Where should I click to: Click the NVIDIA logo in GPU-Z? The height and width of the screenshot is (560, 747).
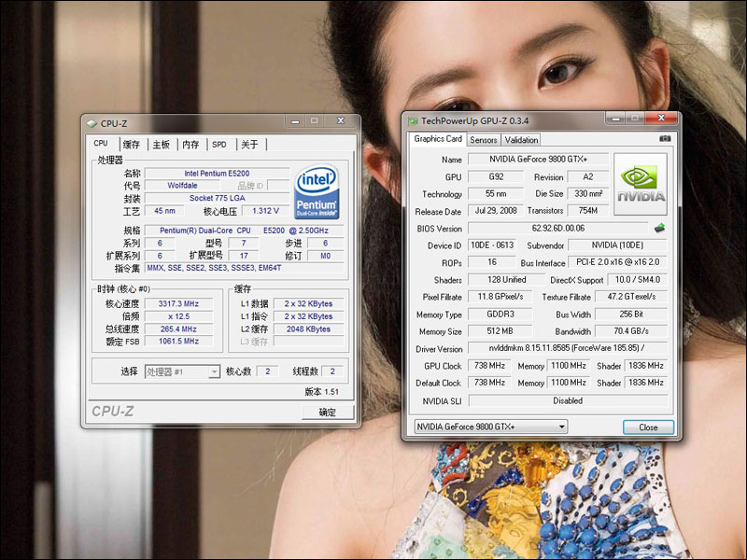click(641, 184)
